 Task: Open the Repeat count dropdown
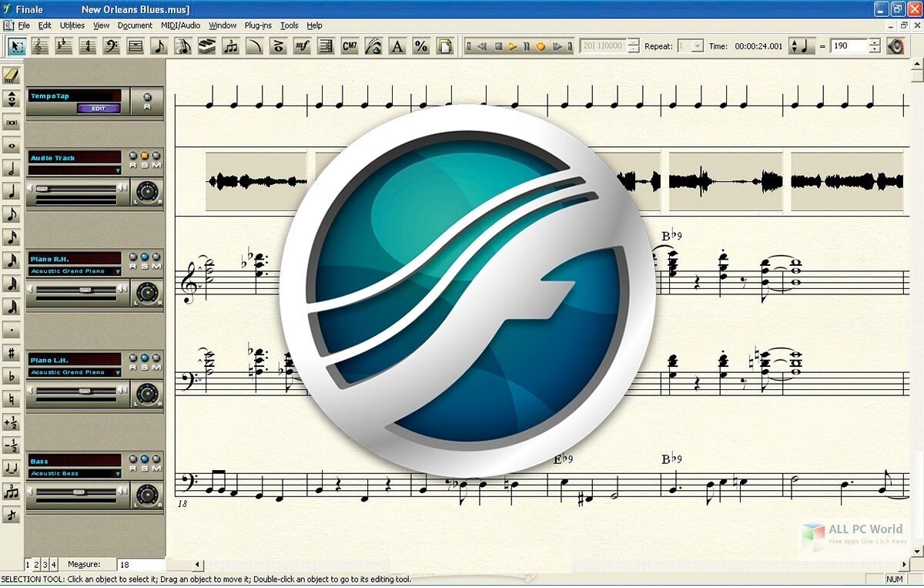click(697, 46)
